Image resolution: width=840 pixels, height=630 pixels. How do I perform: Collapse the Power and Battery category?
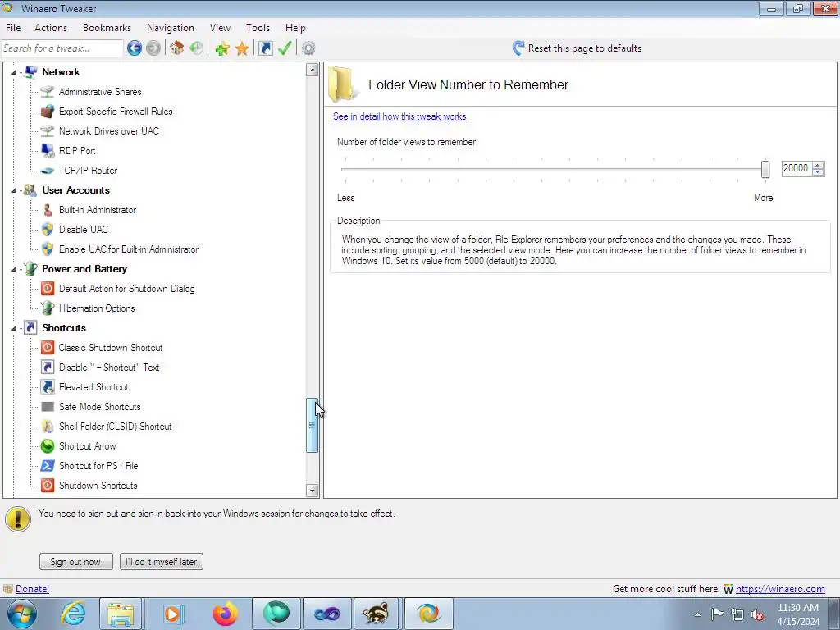click(15, 269)
